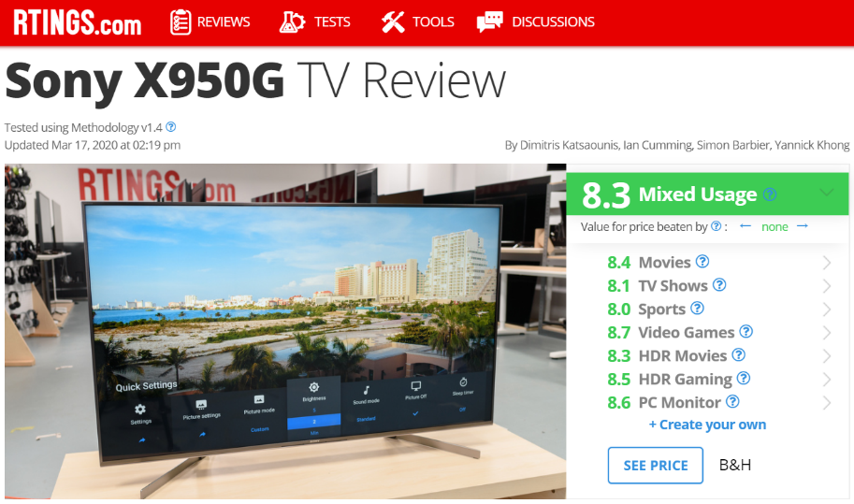Click 'Tested using Methodology v1.4' text
Screen dimensions: 854x504
(83, 127)
